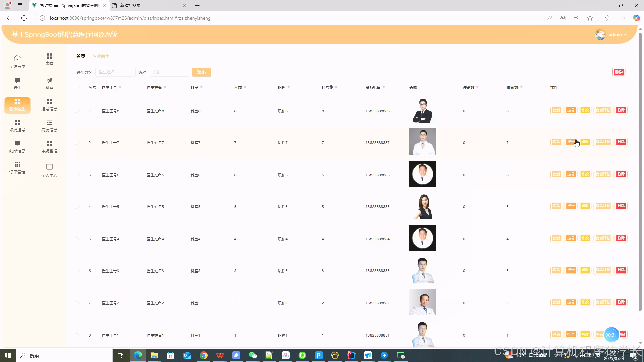This screenshot has width=644, height=362.
Task: Open 科室 paper-plane sidebar icon
Action: point(49,80)
